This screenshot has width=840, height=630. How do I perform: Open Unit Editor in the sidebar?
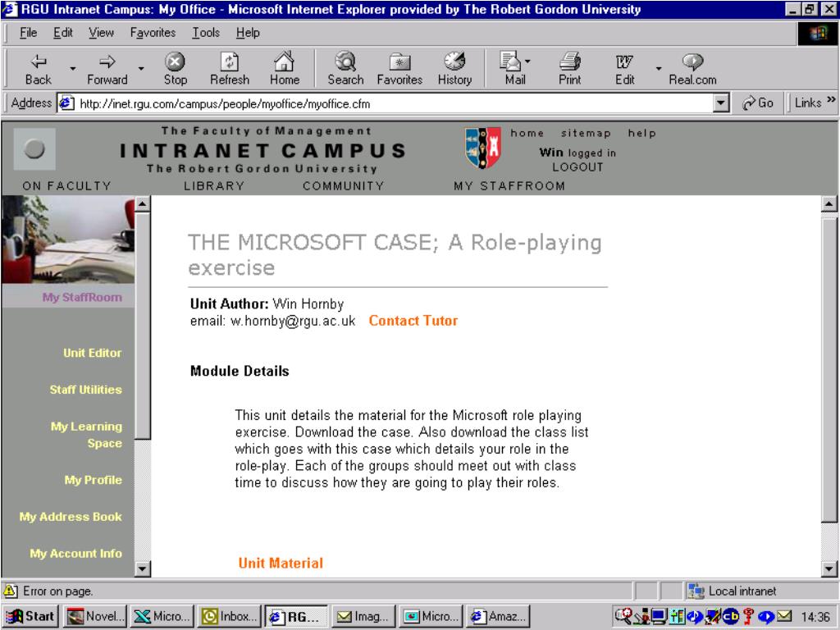[92, 353]
